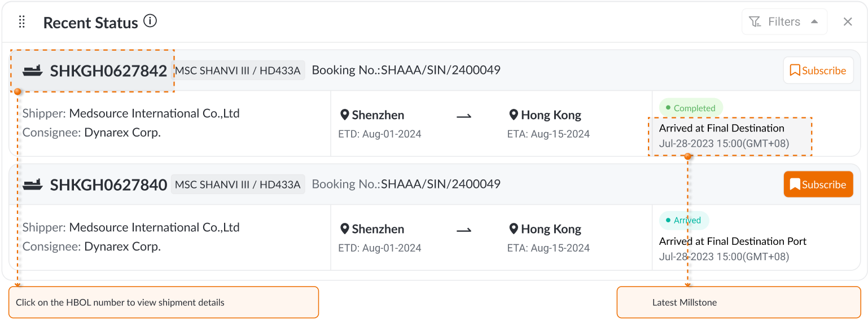Click the ship icon for SHKGH0627842
Viewport: 868px width, 325px height.
click(33, 71)
